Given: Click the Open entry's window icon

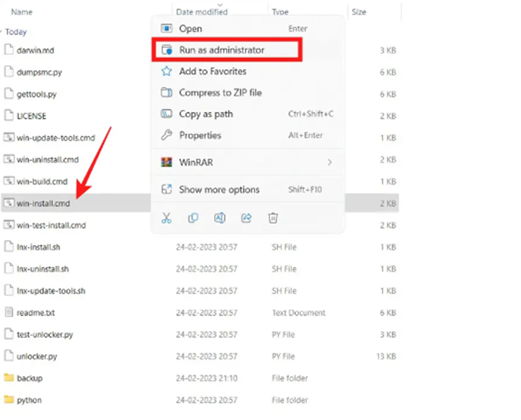Looking at the screenshot, I should (x=166, y=29).
